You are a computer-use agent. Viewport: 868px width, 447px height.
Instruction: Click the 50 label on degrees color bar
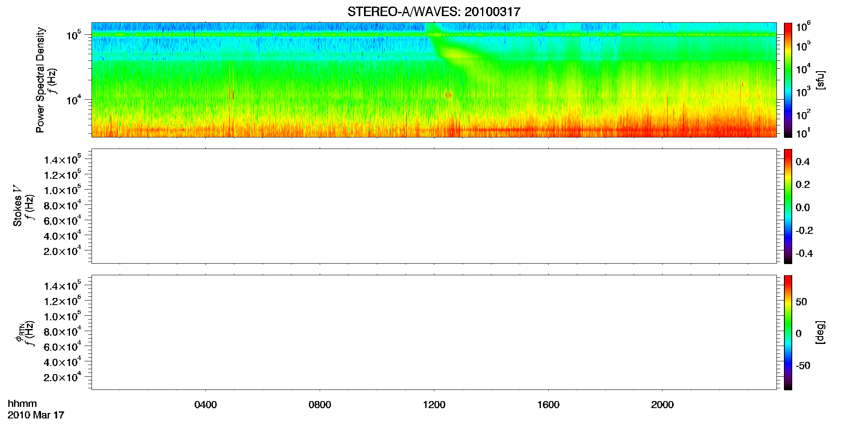click(801, 302)
